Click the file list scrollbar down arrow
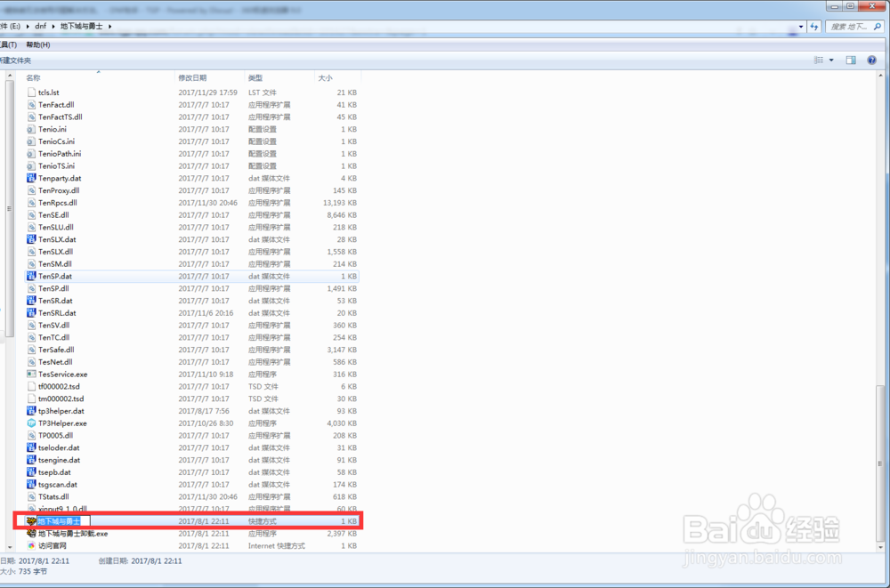 (x=880, y=548)
